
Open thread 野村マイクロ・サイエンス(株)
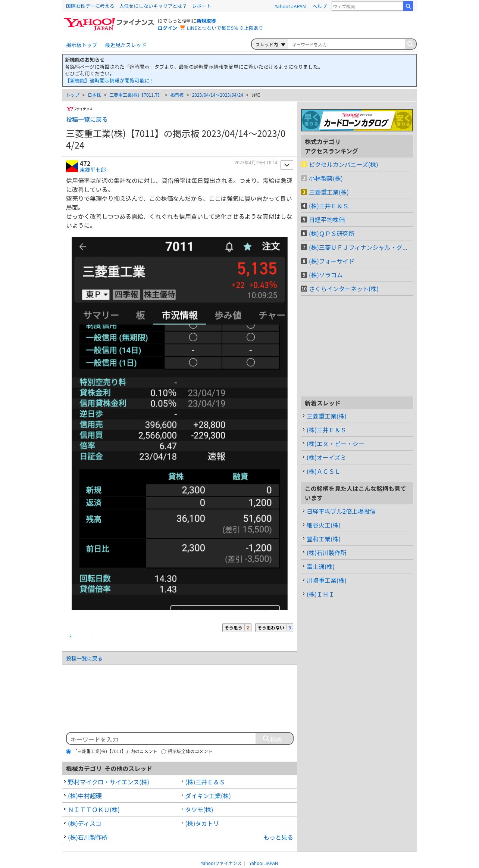click(109, 782)
